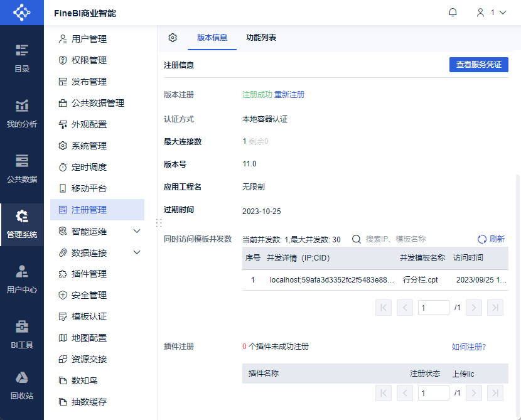Open 用户中心 in sidebar
Viewport: 521px width, 420px height.
pyautogui.click(x=22, y=279)
